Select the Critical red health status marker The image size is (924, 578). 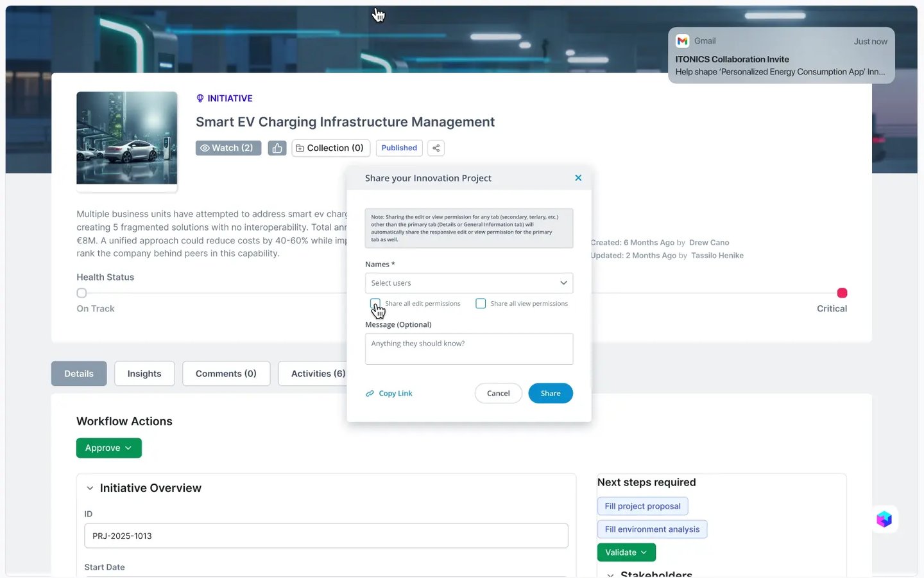[843, 293]
